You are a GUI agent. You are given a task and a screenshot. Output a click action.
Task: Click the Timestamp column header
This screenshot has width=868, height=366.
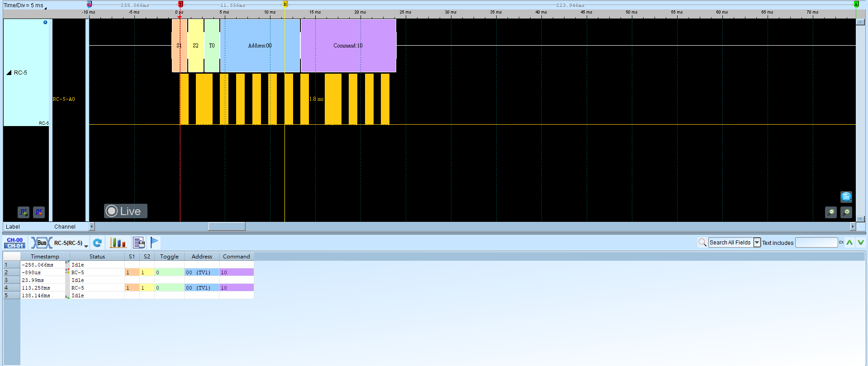click(x=45, y=257)
